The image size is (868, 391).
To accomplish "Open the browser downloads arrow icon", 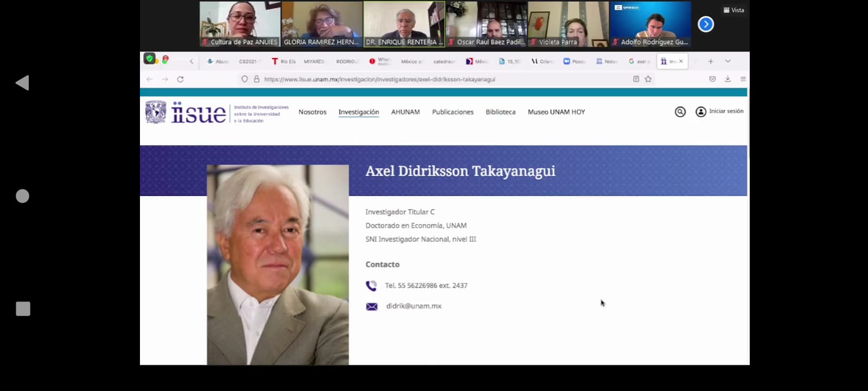I will pos(727,79).
